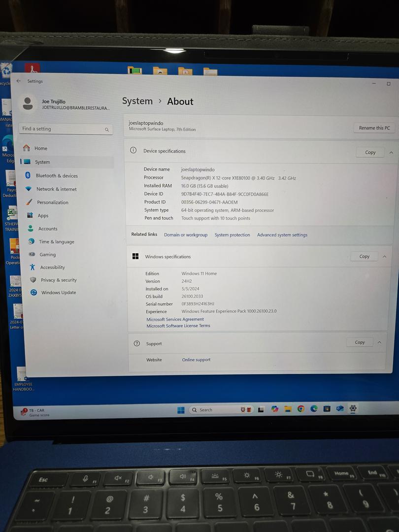The image size is (399, 532).
Task: Launch Copilot from the taskbar
Action: pos(274,409)
